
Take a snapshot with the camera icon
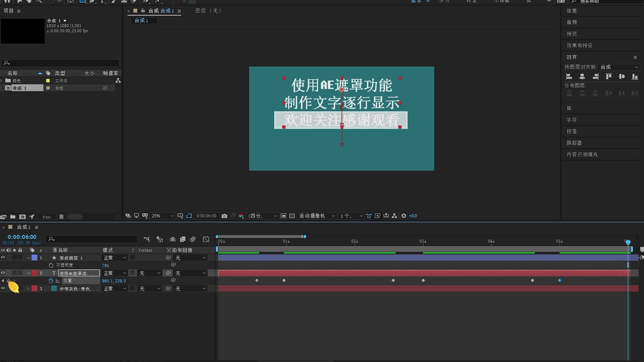click(x=224, y=216)
